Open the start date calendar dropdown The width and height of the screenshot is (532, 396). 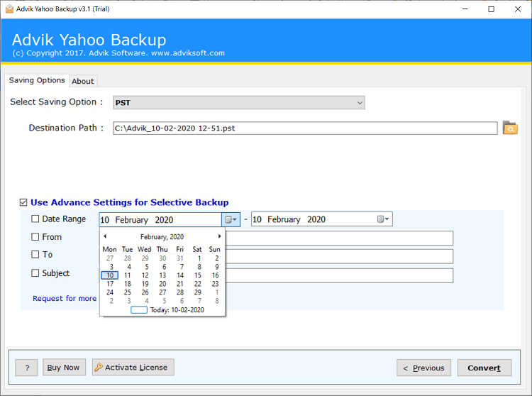231,219
